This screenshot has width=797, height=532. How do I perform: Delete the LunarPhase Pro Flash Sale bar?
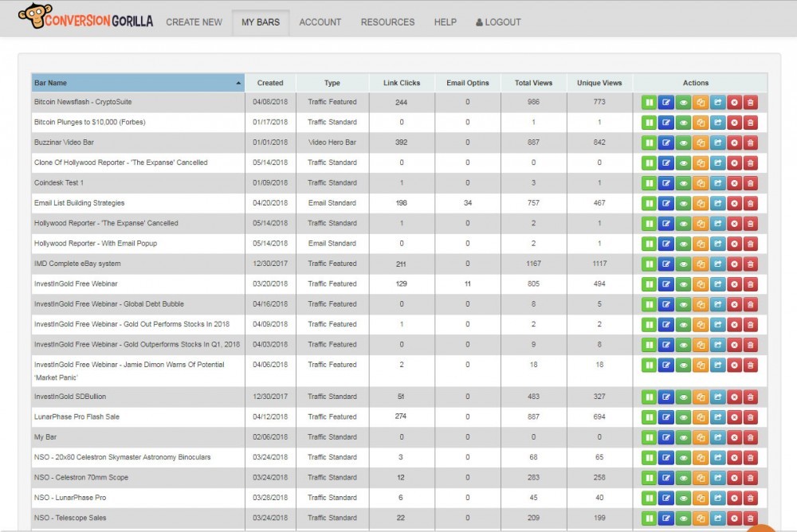click(x=750, y=417)
